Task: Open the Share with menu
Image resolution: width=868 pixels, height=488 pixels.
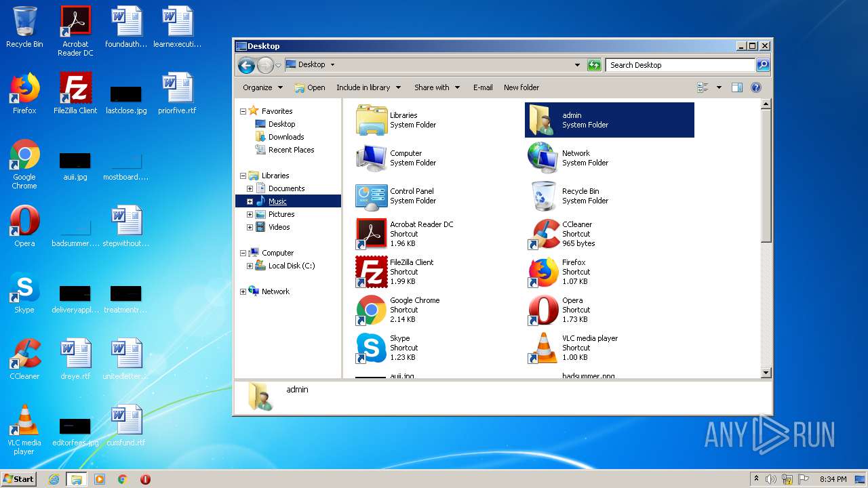Action: click(437, 87)
